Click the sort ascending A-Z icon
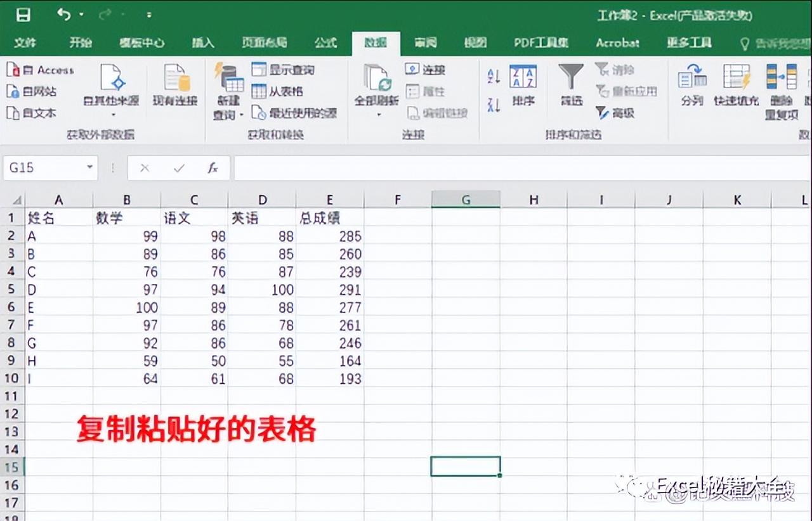Viewport: 812px width, 521px height. click(494, 77)
